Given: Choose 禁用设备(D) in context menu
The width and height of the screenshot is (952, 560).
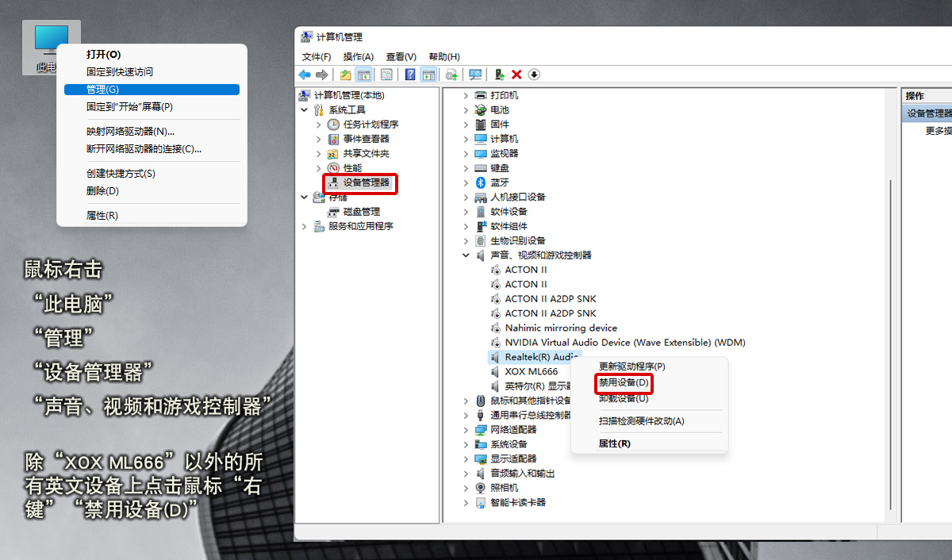Looking at the screenshot, I should pyautogui.click(x=624, y=383).
